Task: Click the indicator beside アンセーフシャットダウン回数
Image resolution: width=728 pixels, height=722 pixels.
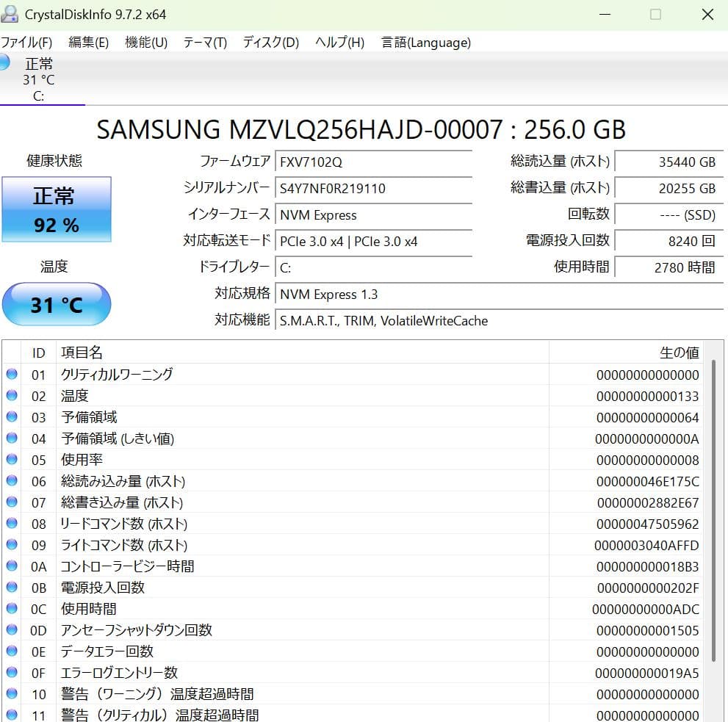Action: click(x=11, y=629)
